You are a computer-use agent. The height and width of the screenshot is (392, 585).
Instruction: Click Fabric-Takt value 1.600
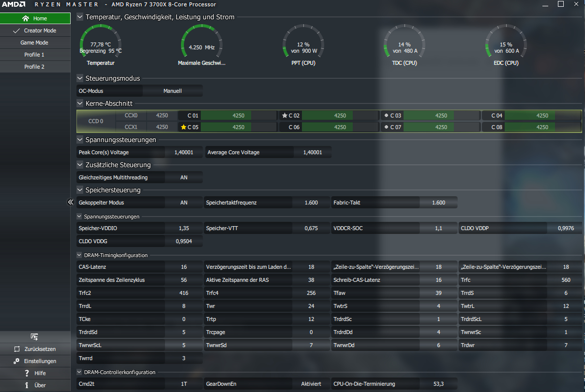(438, 203)
